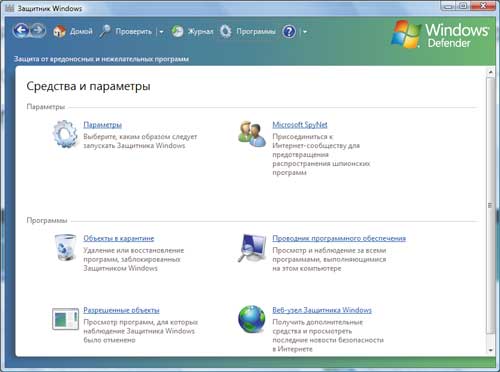Click the text 'было отменено'
The image size is (500, 372).
(109, 340)
